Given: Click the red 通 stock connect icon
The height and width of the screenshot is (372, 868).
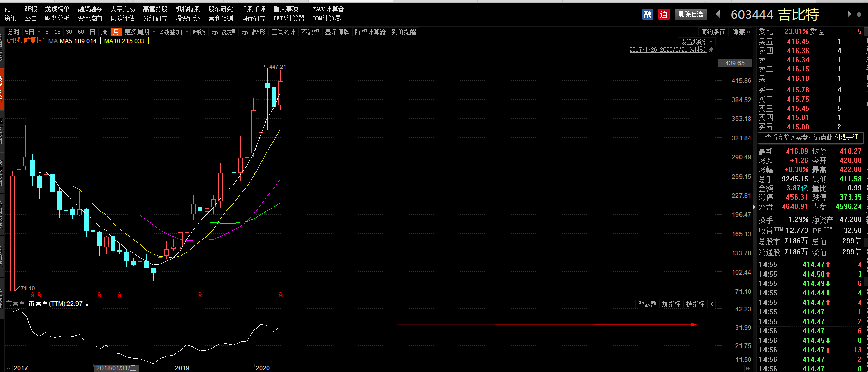Looking at the screenshot, I should 663,14.
